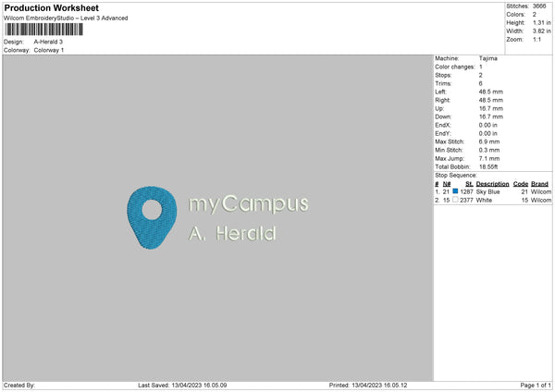The height and width of the screenshot is (392, 555).
Task: Click the 'Color changes:' label
Action: pos(455,67)
